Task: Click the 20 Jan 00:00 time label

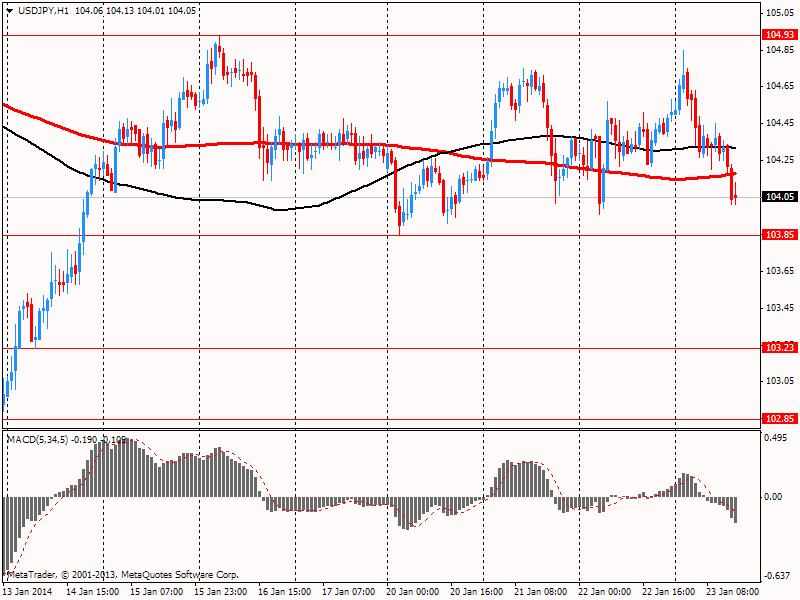Action: [413, 592]
